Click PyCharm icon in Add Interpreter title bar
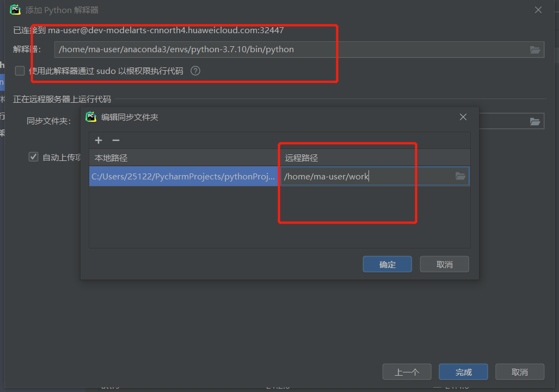Viewport: 559px width, 392px height. 15,10
